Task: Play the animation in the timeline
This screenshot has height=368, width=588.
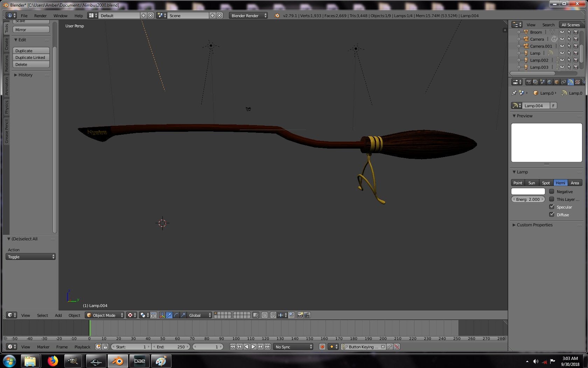Action: pyautogui.click(x=253, y=347)
